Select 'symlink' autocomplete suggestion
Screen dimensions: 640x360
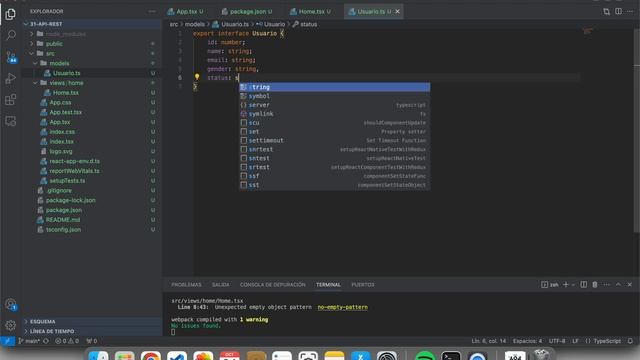point(334,114)
